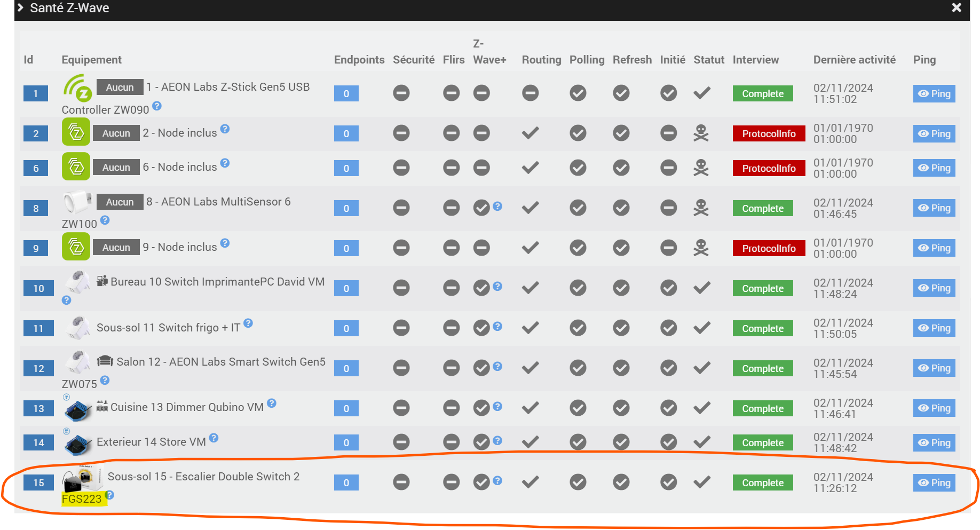Viewport: 980px width, 530px height.
Task: Select Interview column header
Action: [x=755, y=60]
